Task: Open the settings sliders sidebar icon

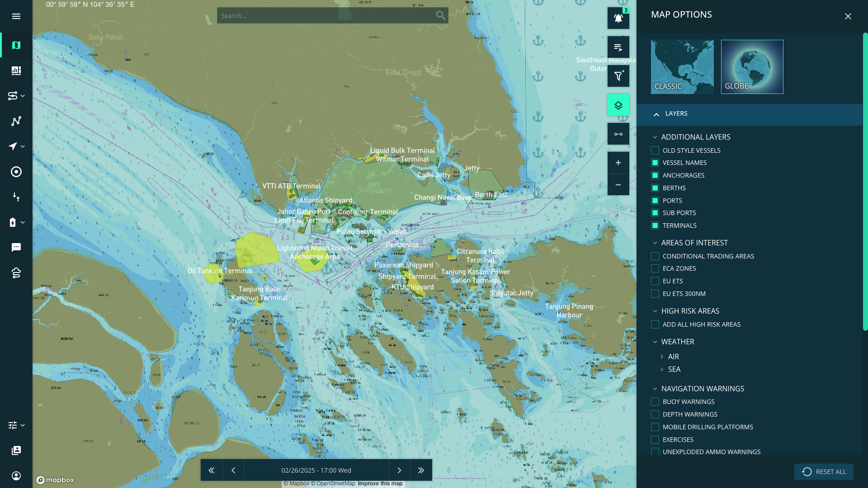Action: coord(13,425)
